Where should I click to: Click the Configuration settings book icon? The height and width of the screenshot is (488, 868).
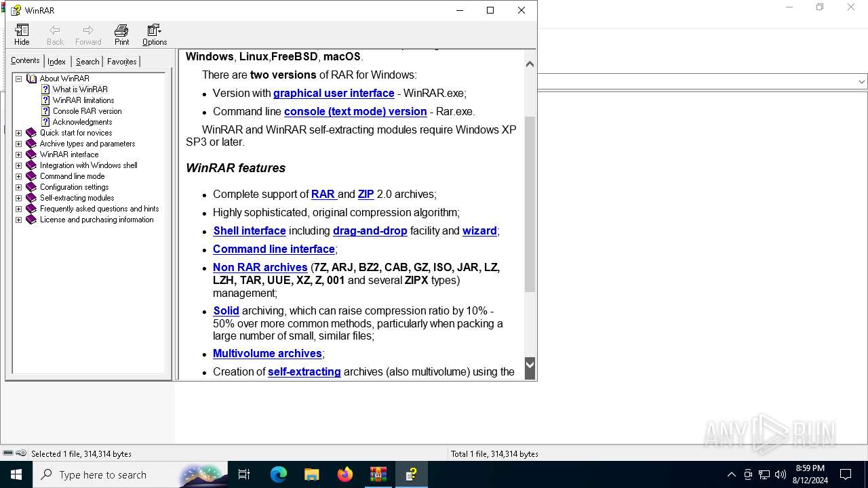coord(31,187)
